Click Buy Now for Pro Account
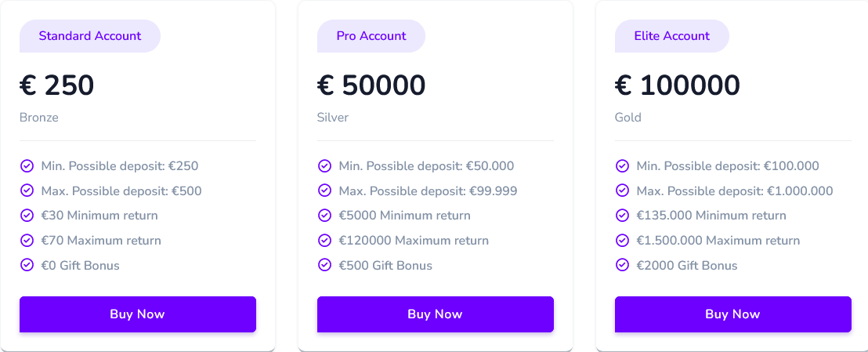This screenshot has width=868, height=352. (435, 314)
